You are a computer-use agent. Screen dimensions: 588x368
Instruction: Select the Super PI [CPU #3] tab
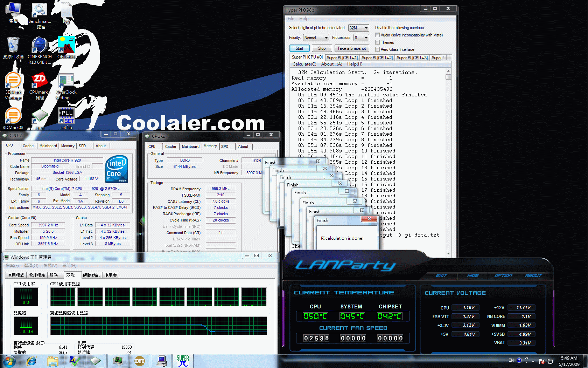(412, 58)
